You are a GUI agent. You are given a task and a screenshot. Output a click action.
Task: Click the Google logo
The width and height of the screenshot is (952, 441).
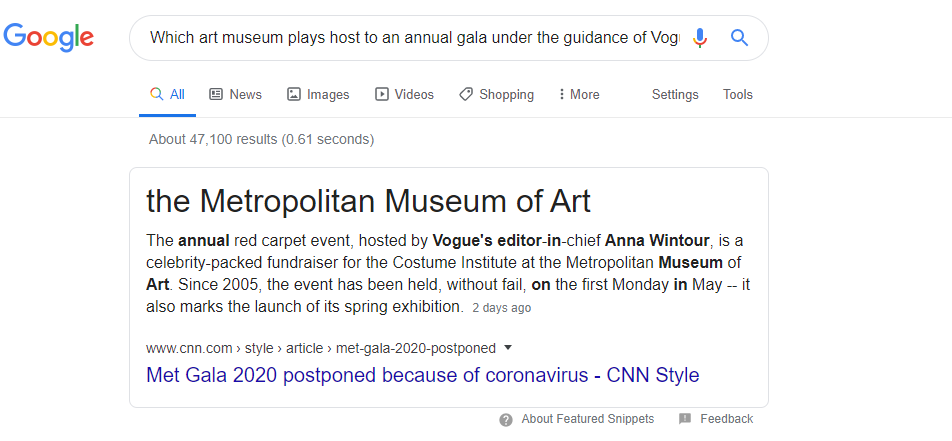pos(49,37)
